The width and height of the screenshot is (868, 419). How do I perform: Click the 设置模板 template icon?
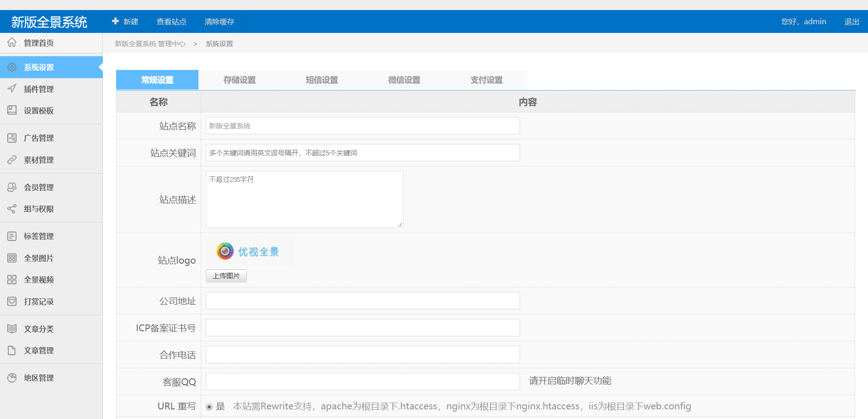click(12, 110)
